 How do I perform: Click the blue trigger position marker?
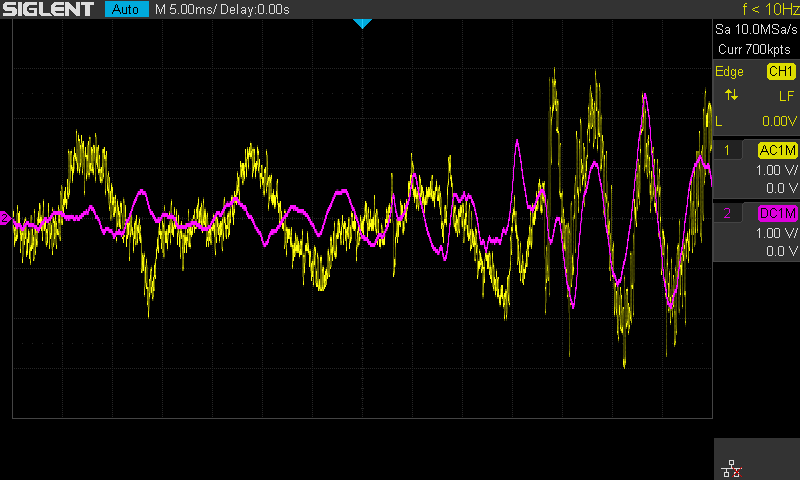pos(362,23)
